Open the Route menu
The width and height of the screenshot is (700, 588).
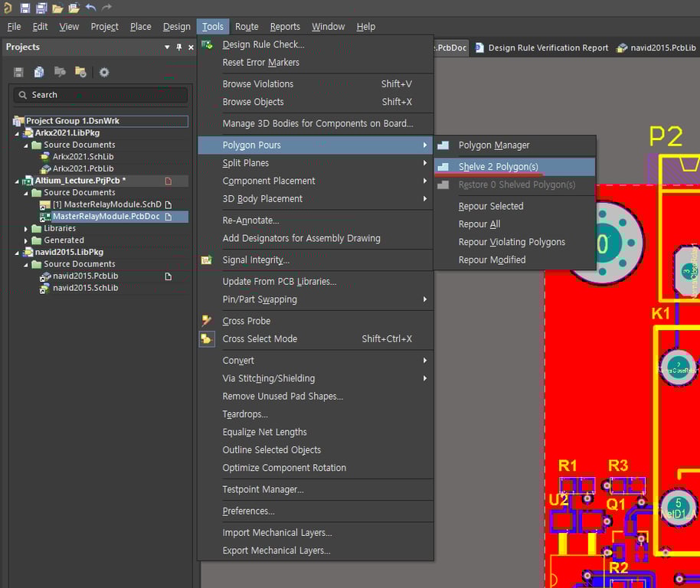tap(246, 26)
